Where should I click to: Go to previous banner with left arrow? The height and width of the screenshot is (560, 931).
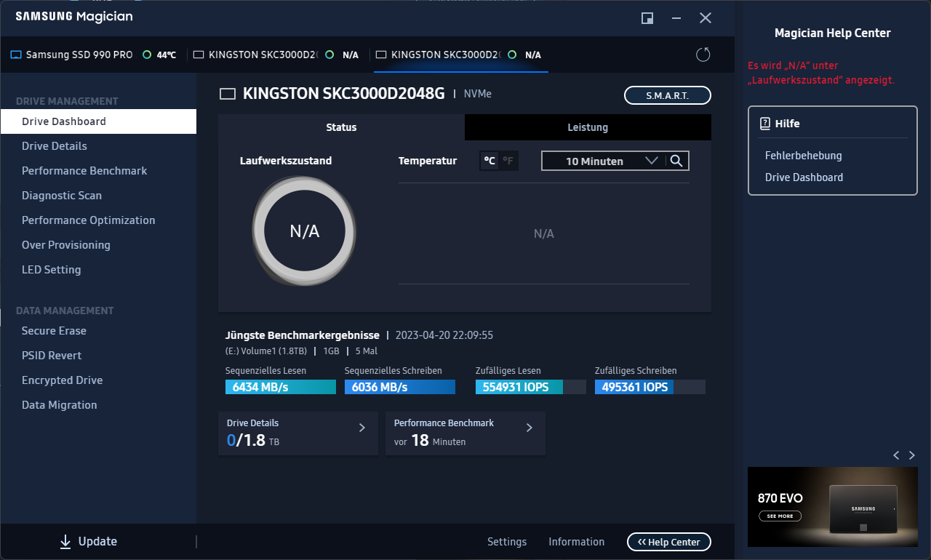896,455
